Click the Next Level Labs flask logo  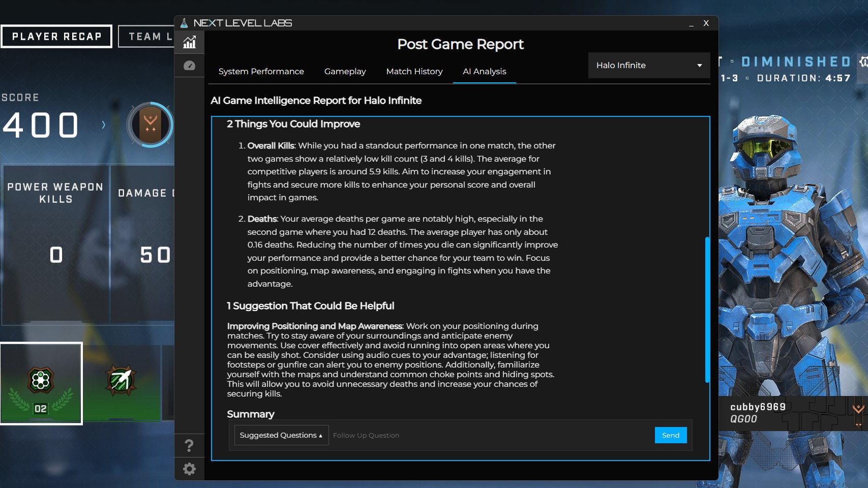click(x=184, y=23)
